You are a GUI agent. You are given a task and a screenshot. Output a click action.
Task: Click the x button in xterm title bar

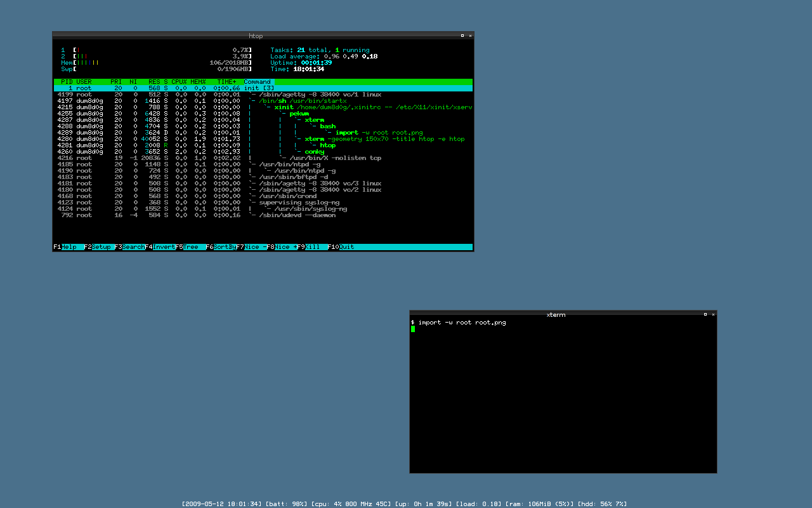tap(713, 314)
